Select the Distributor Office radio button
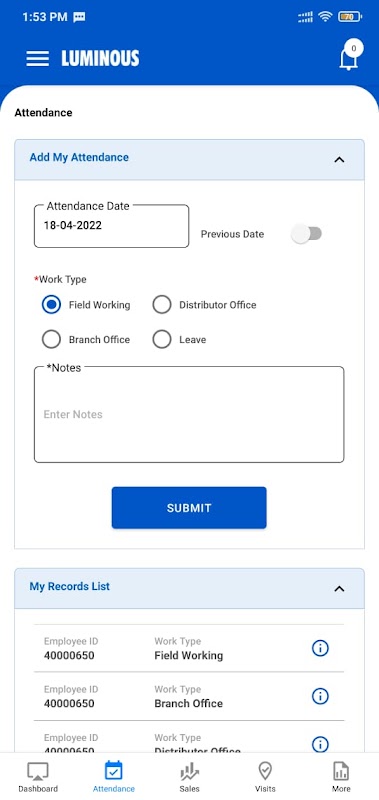Viewport: 379px width, 800px height. point(162,305)
